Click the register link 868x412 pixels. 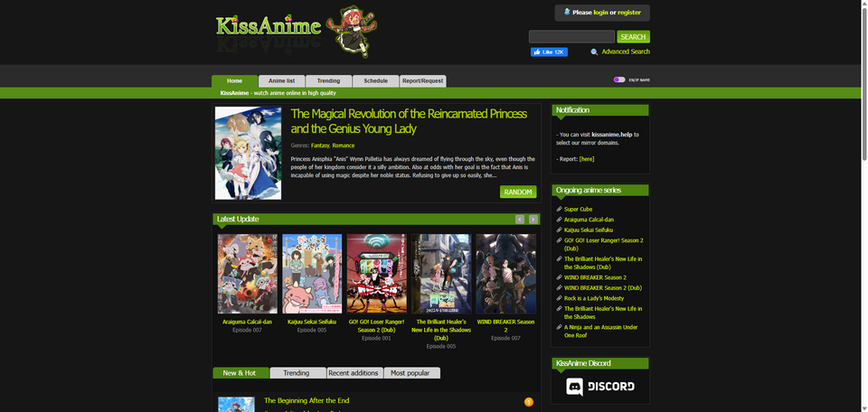tap(629, 12)
